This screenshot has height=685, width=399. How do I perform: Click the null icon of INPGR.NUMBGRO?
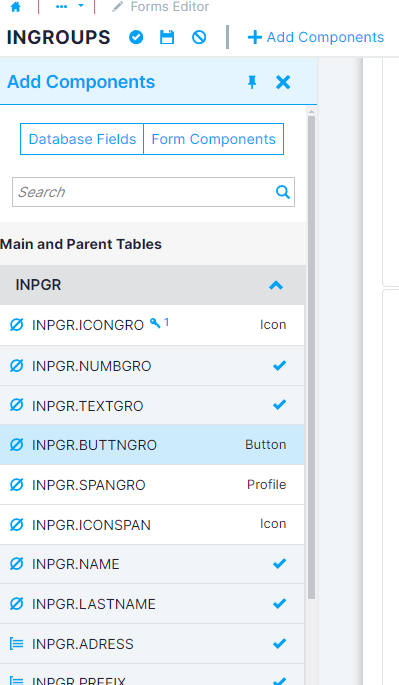[16, 365]
